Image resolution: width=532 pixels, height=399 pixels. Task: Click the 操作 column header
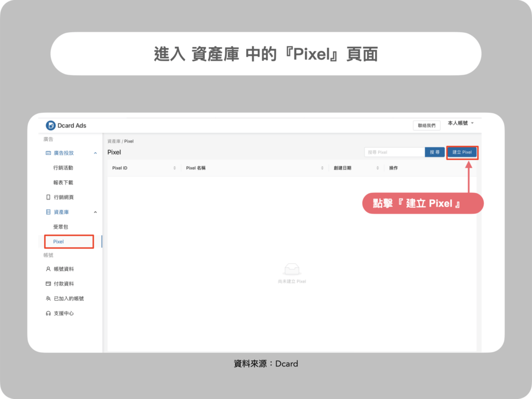pyautogui.click(x=393, y=168)
